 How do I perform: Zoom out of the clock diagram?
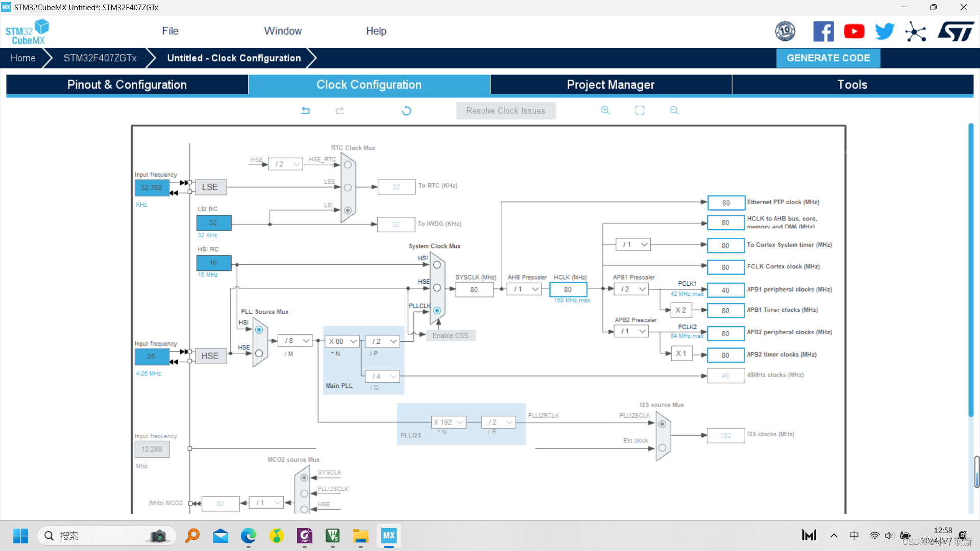click(674, 111)
